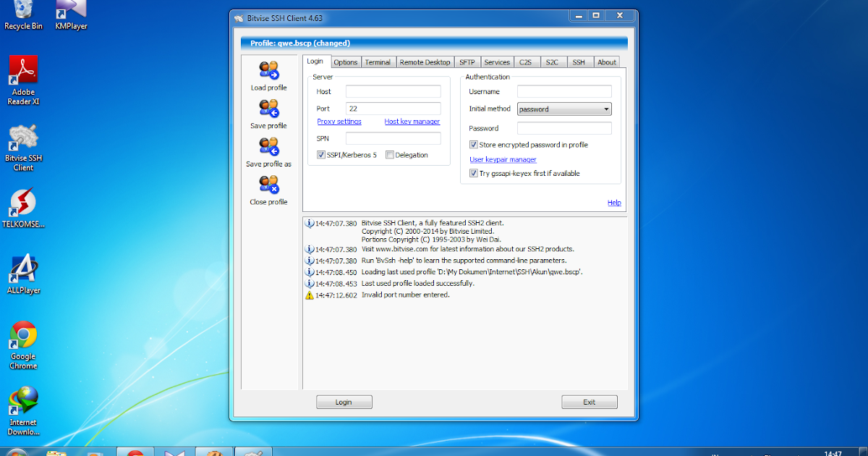Open the Host key manager link
Viewport: 868px width, 456px height.
click(x=412, y=122)
